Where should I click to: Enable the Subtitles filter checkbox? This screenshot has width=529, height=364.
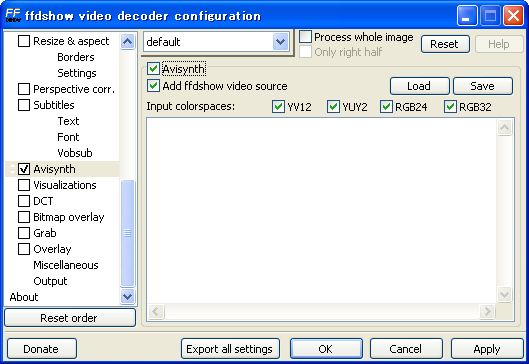[24, 105]
